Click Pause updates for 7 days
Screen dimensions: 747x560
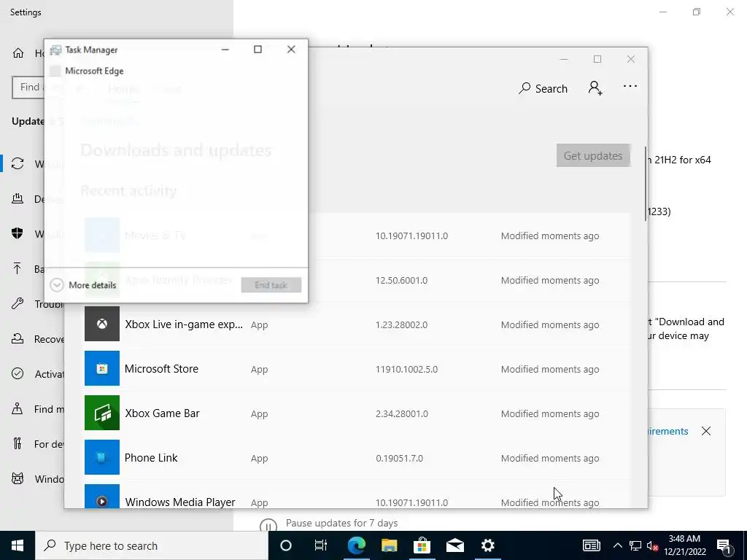tap(341, 523)
